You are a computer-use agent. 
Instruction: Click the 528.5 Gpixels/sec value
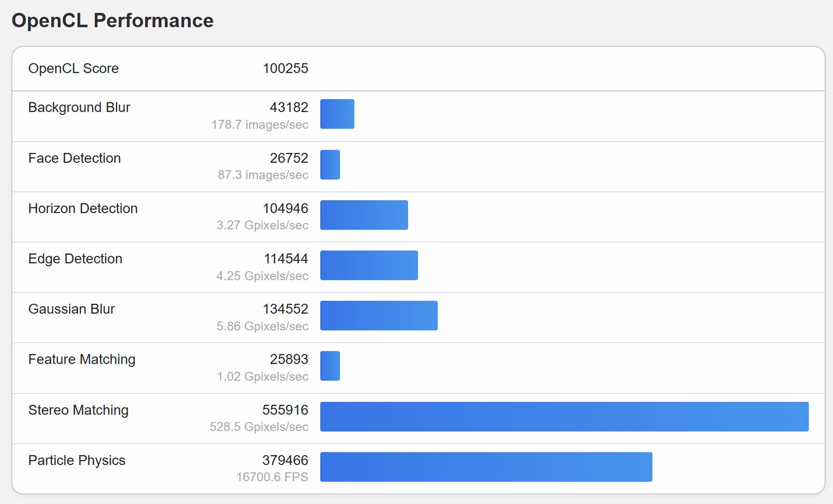259,427
